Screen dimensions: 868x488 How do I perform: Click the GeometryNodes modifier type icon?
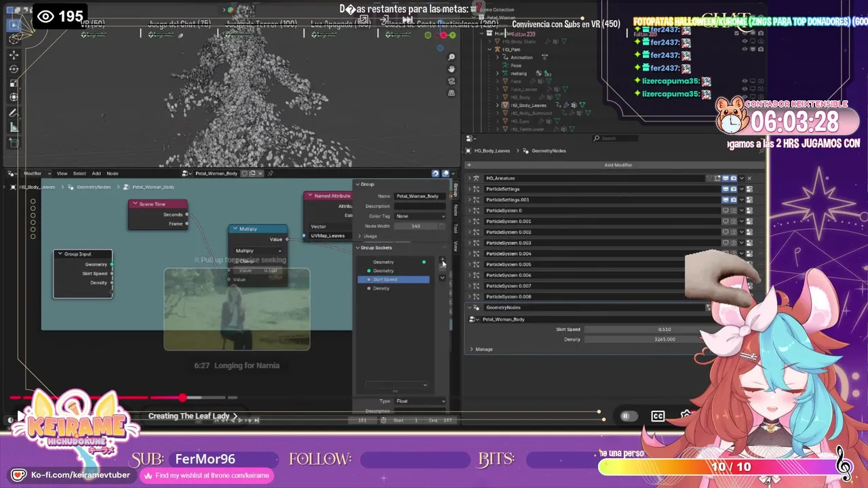tap(477, 308)
